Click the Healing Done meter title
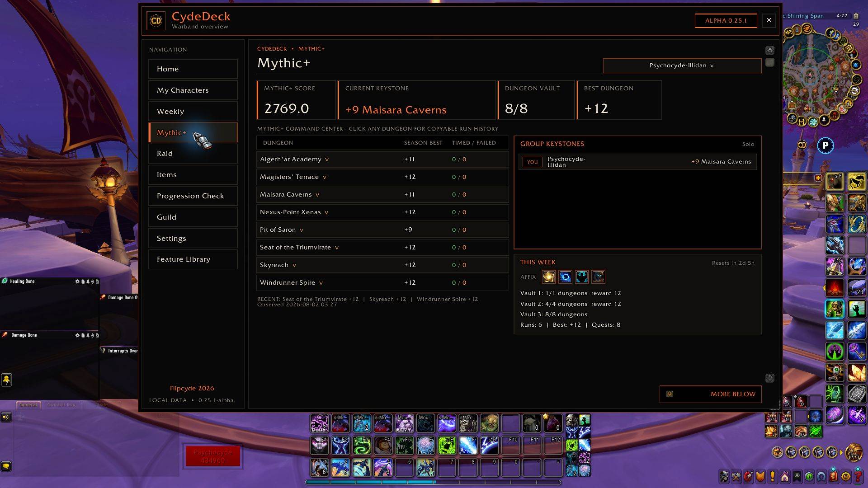This screenshot has height=488, width=868. [23, 282]
